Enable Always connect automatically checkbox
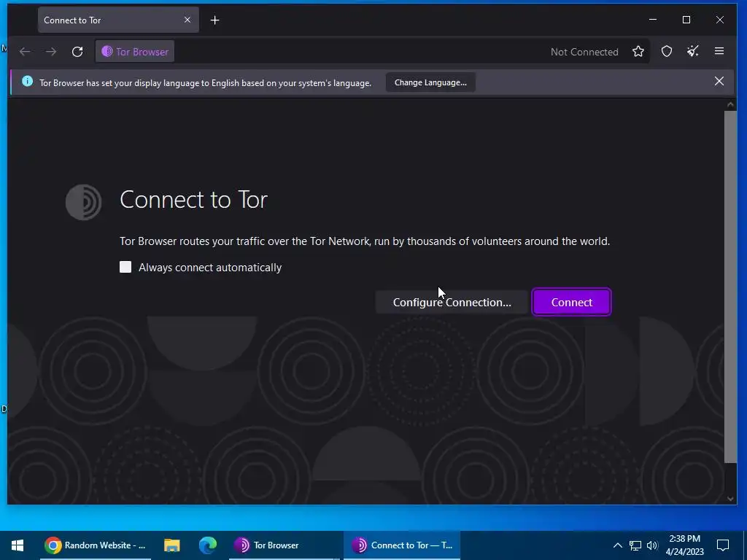Screen dimensions: 747x560 tap(125, 267)
